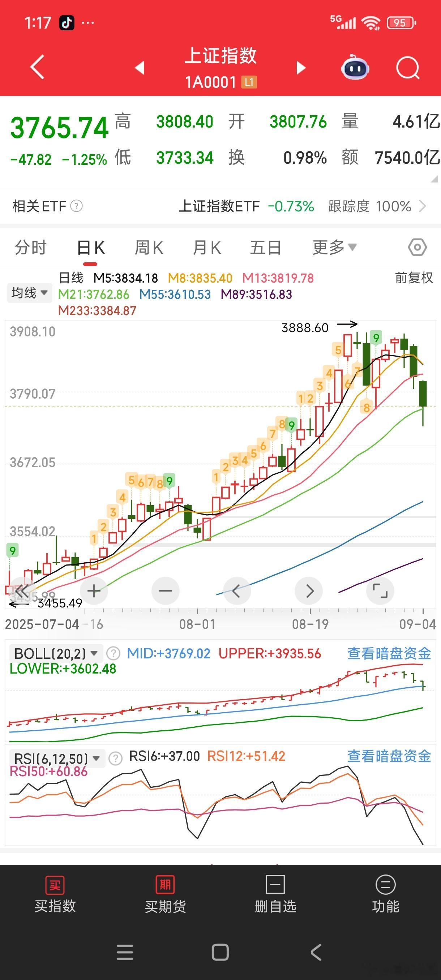Tap LOWER:+3602.48 Bollinger value

63,669
